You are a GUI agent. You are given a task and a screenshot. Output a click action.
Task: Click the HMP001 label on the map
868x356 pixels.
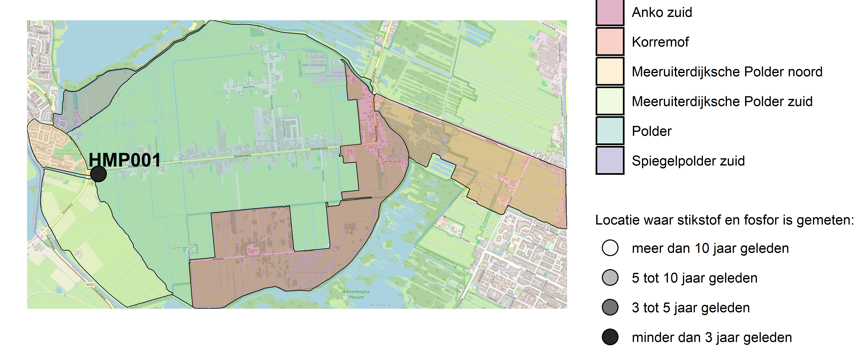[x=125, y=160]
